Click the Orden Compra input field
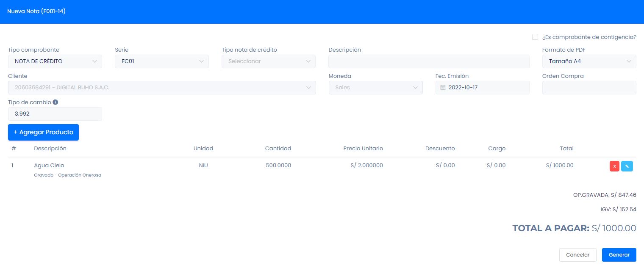 coord(589,88)
